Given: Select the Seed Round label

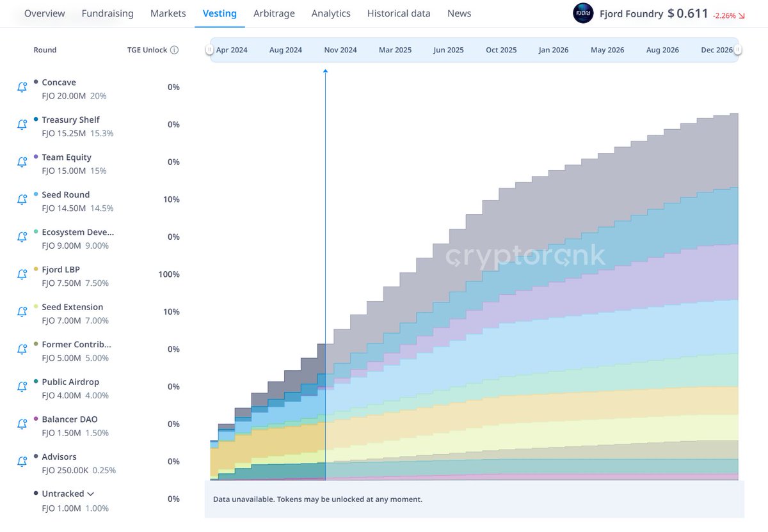Looking at the screenshot, I should click(66, 194).
